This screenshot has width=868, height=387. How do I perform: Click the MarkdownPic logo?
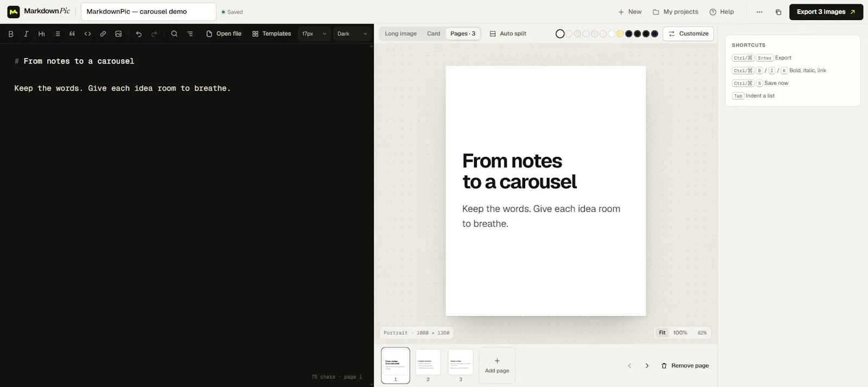click(39, 11)
